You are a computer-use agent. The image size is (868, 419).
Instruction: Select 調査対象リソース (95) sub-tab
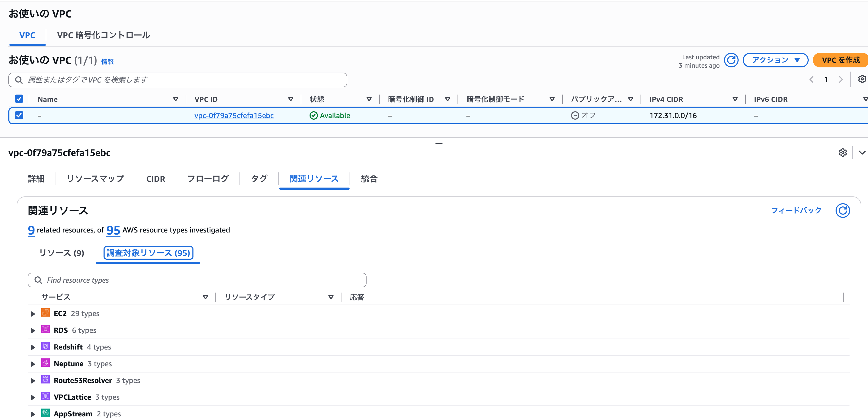point(148,253)
